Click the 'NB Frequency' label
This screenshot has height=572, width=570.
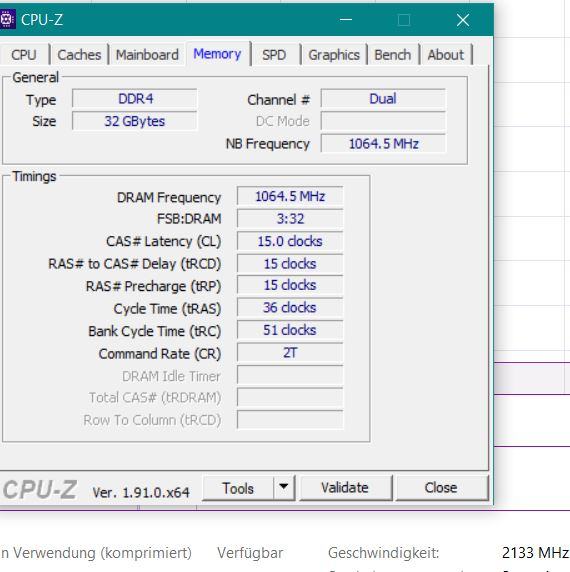tap(268, 144)
